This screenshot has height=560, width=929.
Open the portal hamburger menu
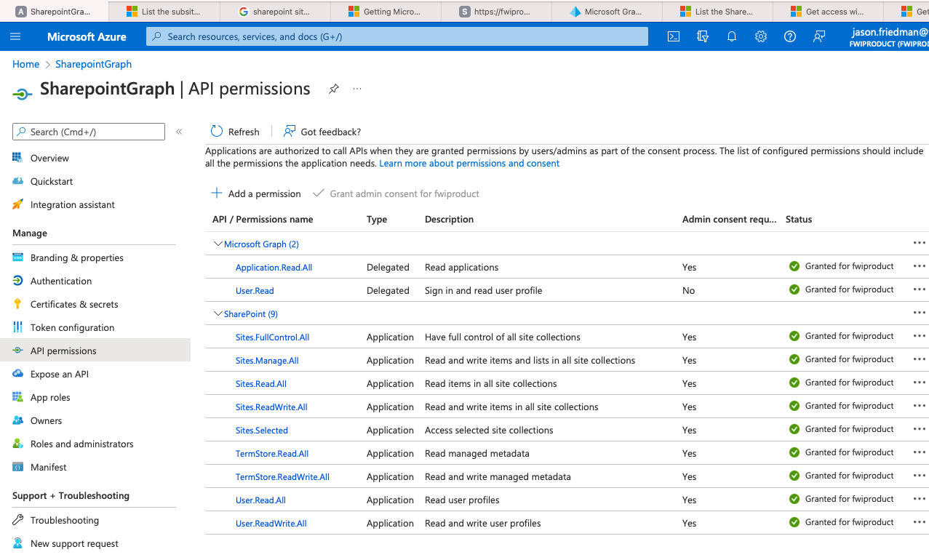tap(15, 36)
